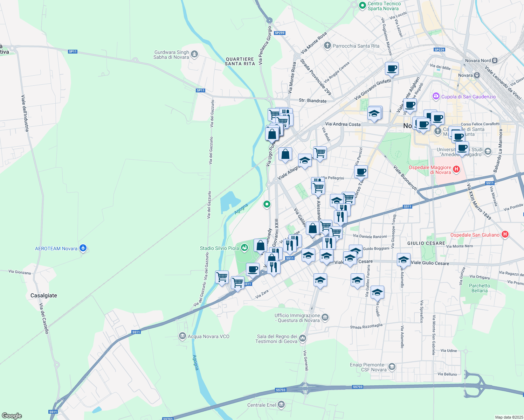Select the Via dei Mille street label
This screenshot has height=420, width=524.
tap(440, 67)
